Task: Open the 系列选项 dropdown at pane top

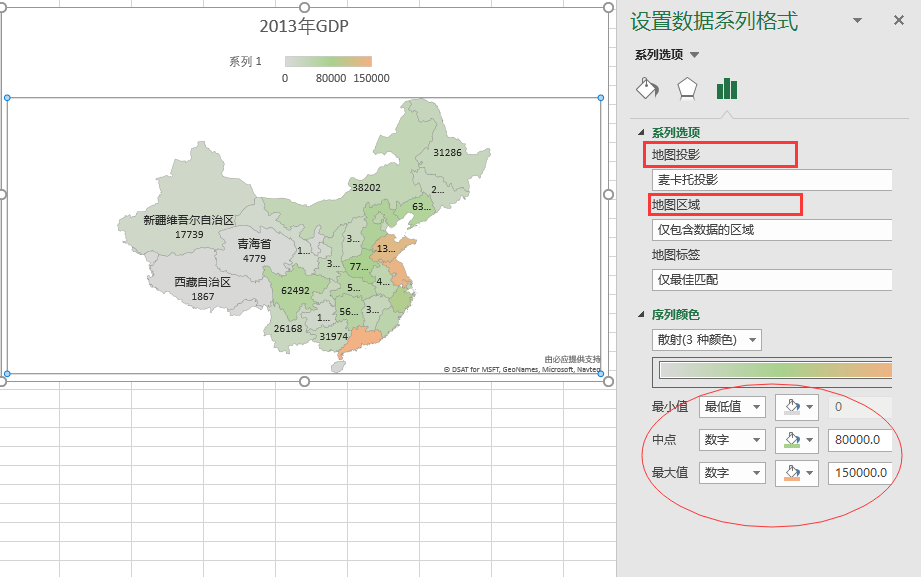Action: coord(694,55)
